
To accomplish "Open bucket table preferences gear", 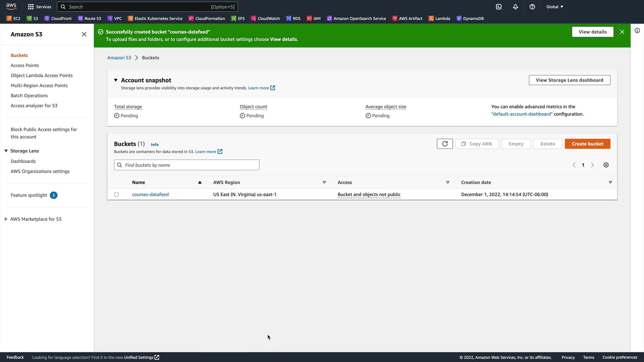I will pyautogui.click(x=606, y=165).
